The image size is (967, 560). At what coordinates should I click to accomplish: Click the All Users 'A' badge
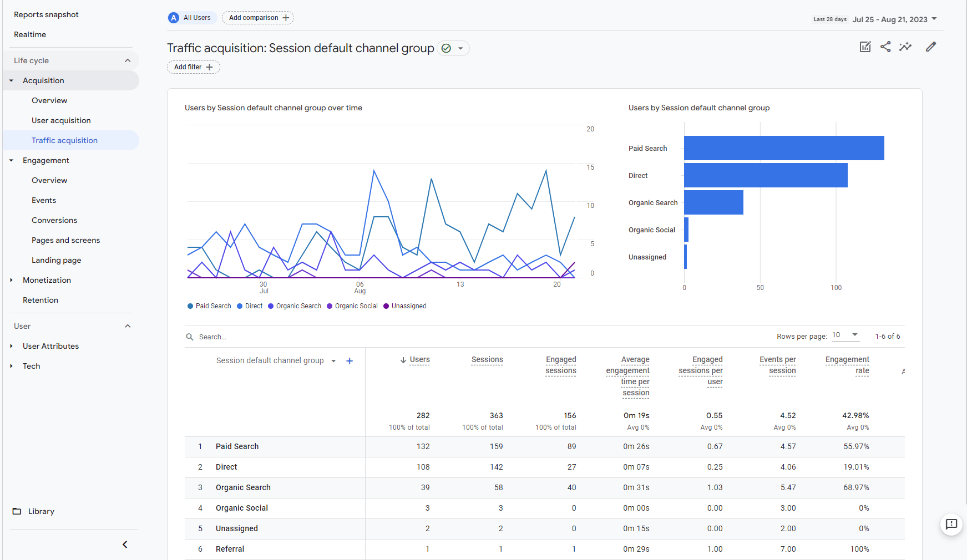tap(174, 18)
